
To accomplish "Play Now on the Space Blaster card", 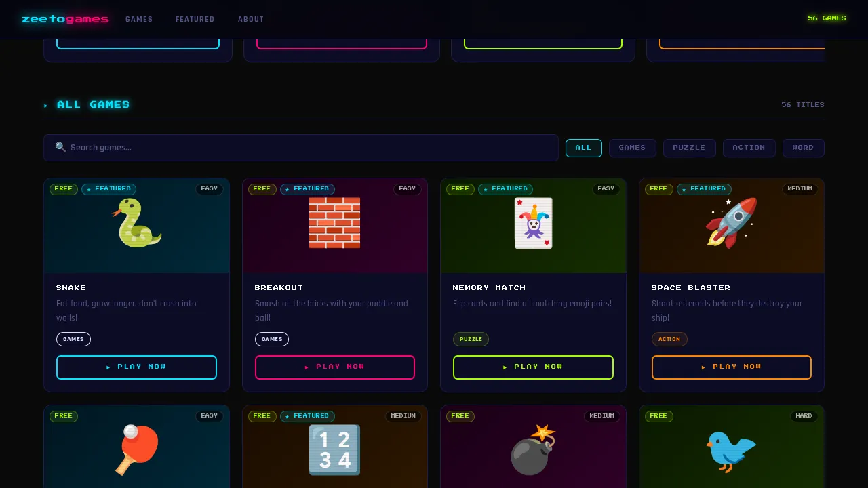I will (732, 367).
